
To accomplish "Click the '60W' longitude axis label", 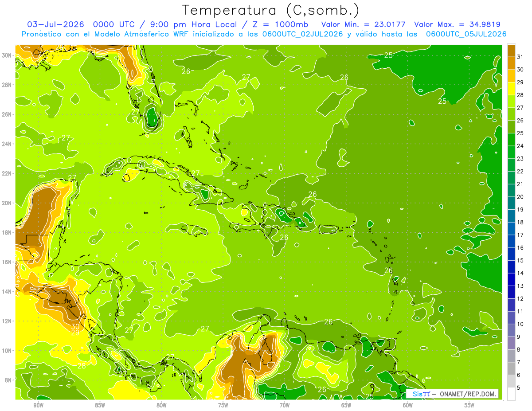I will pyautogui.click(x=408, y=405).
